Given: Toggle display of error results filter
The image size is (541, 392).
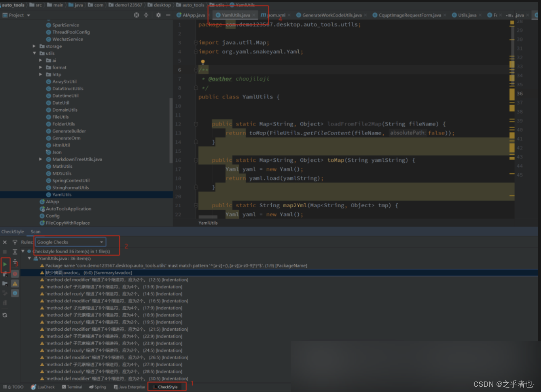Looking at the screenshot, I should 15,274.
